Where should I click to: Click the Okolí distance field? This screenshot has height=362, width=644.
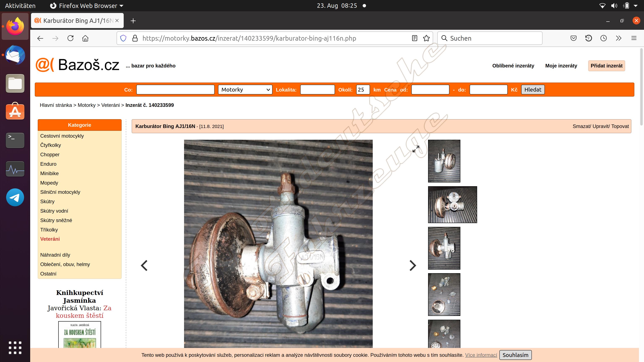pos(363,89)
